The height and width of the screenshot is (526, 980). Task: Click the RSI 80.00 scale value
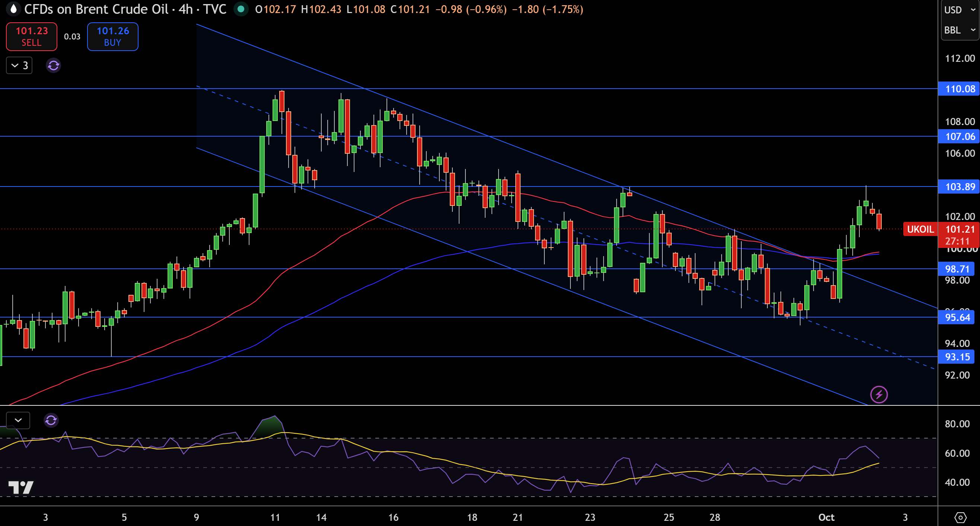(x=957, y=424)
